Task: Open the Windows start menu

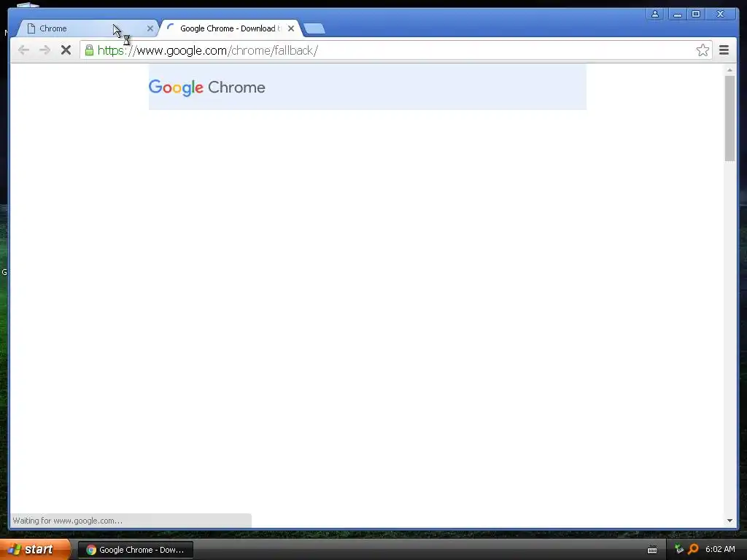Action: [34, 550]
